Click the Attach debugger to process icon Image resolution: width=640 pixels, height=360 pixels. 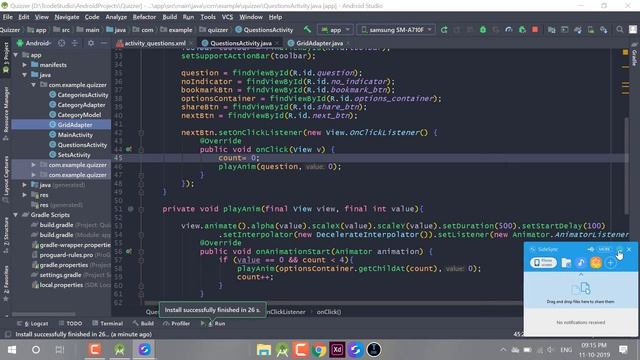[x=522, y=29]
